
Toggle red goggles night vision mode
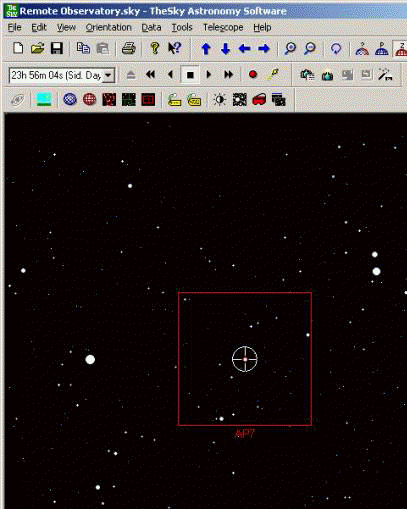coord(259,99)
